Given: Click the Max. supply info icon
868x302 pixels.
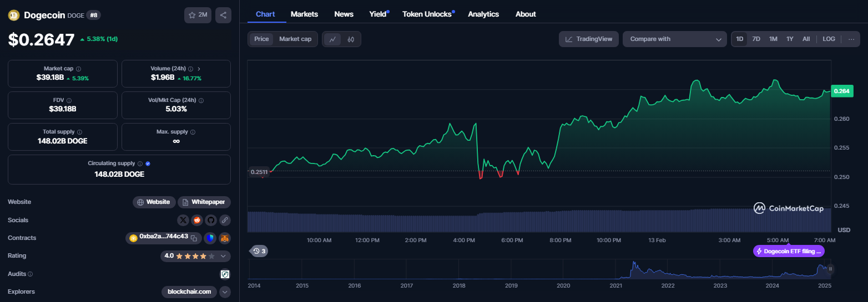Looking at the screenshot, I should (193, 132).
